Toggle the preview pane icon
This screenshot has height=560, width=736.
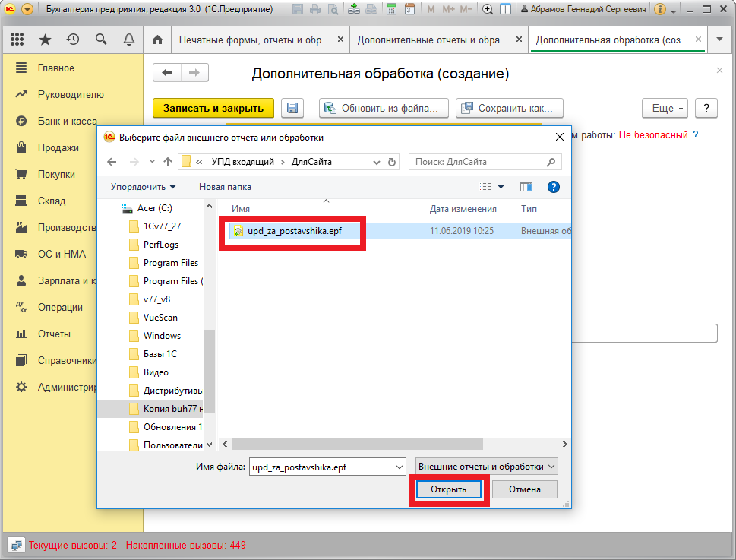(526, 186)
